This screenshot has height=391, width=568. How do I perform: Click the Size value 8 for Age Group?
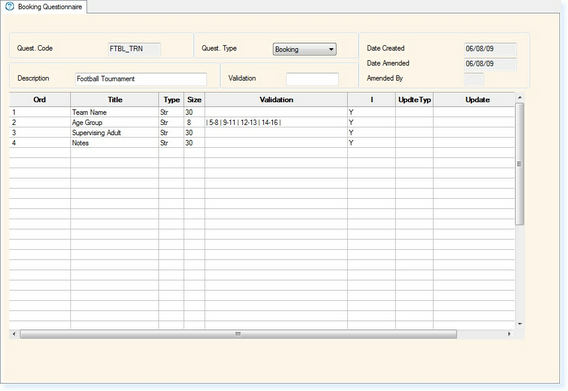(194, 122)
